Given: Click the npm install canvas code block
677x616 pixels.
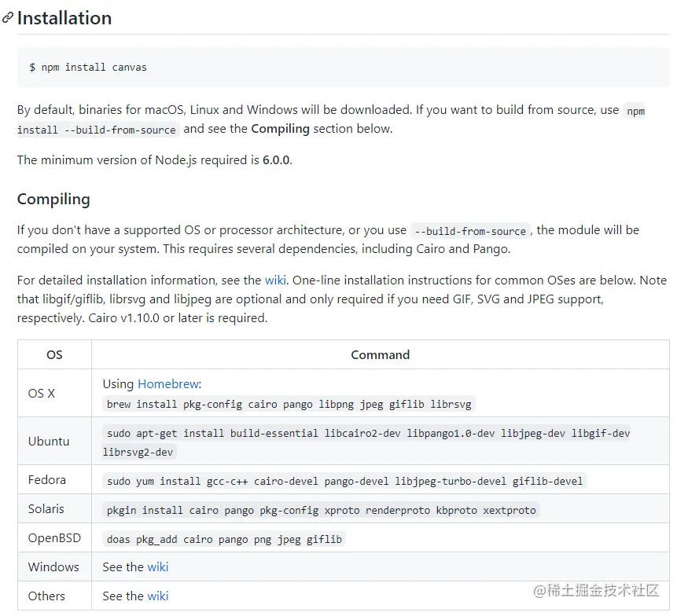Looking at the screenshot, I should click(x=88, y=67).
